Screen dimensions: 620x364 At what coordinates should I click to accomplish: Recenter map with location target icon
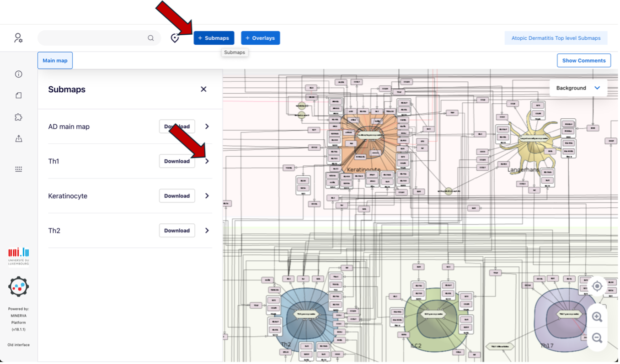pos(597,286)
